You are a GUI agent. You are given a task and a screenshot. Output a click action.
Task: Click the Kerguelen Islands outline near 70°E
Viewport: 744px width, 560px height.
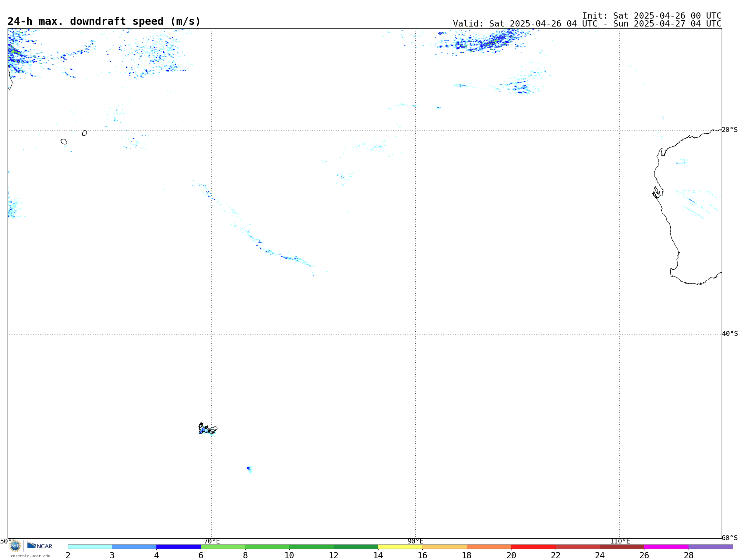coord(208,429)
